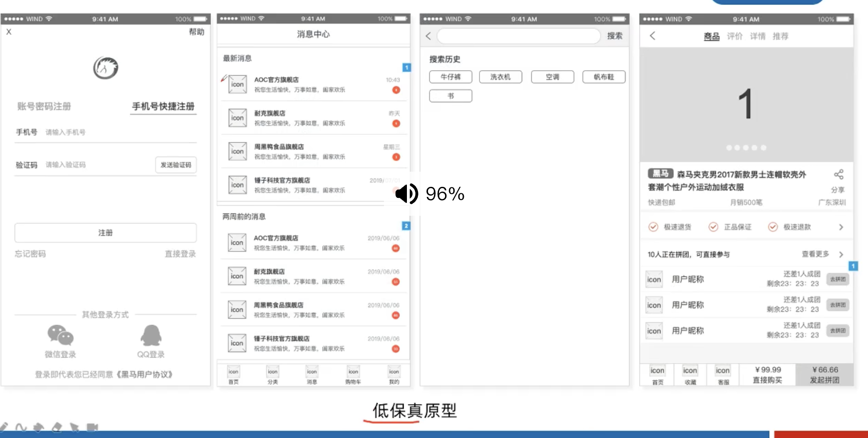Image resolution: width=868 pixels, height=438 pixels.
Task: Select the eraser annotation tool
Action: point(56,427)
